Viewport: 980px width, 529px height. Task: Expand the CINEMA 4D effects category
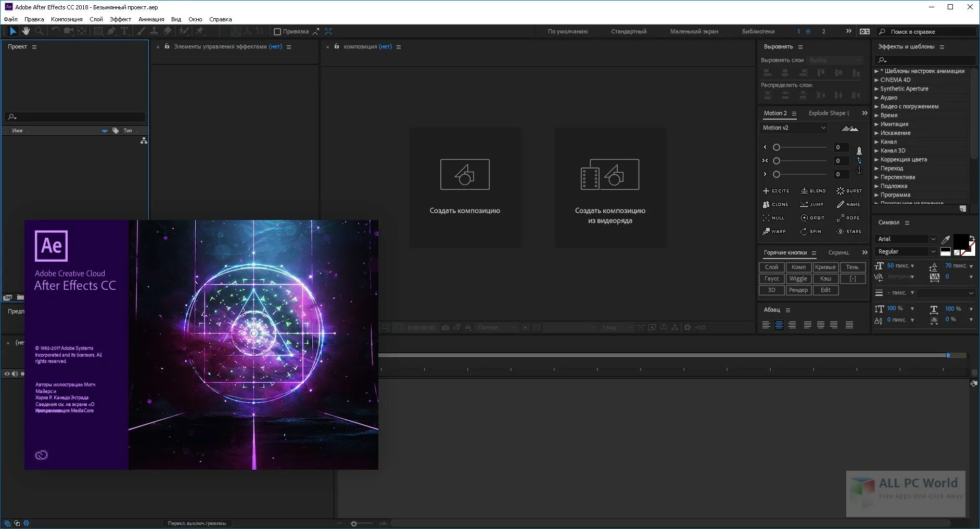click(x=876, y=80)
